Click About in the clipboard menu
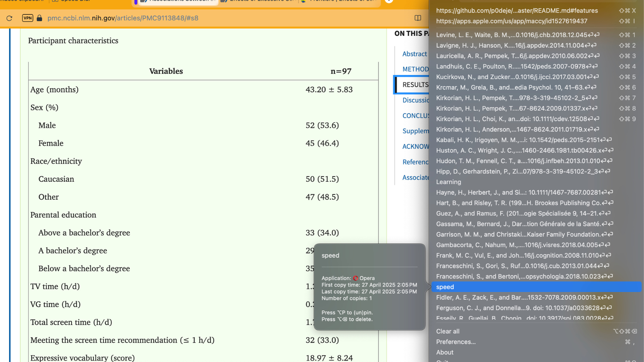The height and width of the screenshot is (362, 644). point(444,352)
